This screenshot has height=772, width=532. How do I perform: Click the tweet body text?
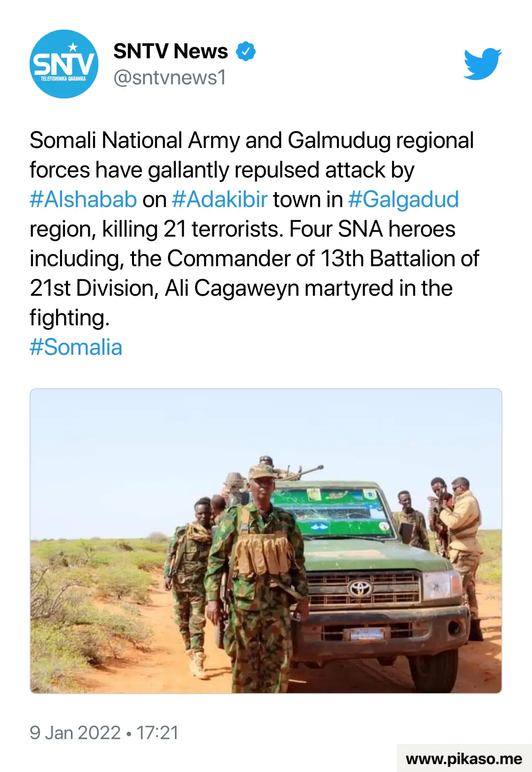[x=255, y=229]
